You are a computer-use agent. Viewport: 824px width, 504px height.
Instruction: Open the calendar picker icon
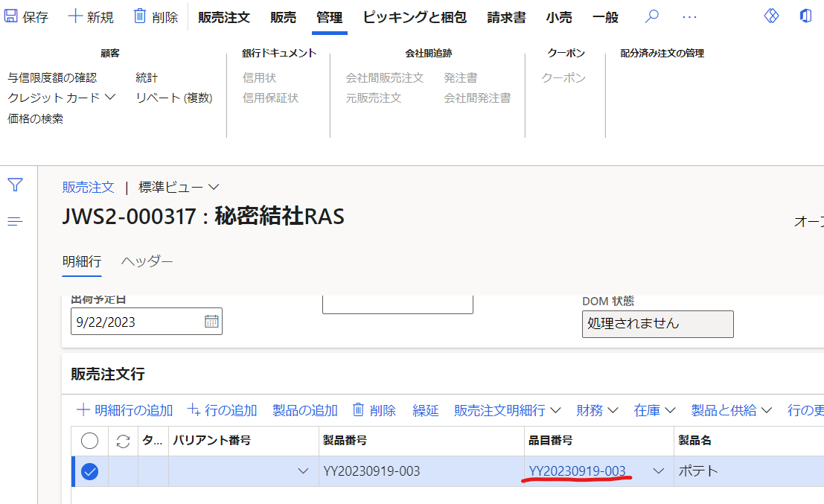[x=211, y=322]
